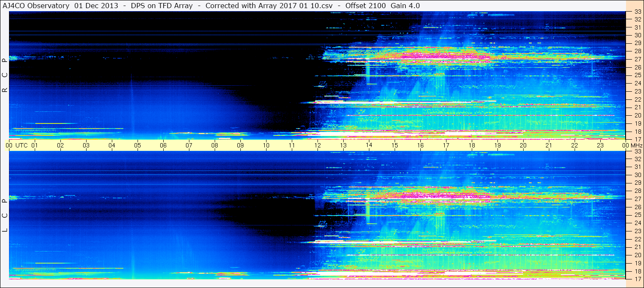Screen dimensions: 644x288
Task: Select the 22 hour marker on time axis
Action: click(575, 145)
